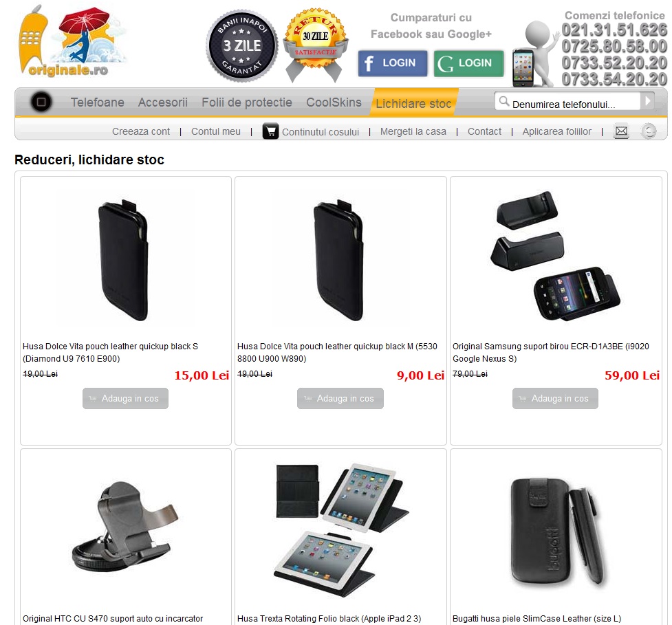Image resolution: width=672 pixels, height=625 pixels.
Task: Select the Lichidare stoc tab
Action: [x=413, y=103]
